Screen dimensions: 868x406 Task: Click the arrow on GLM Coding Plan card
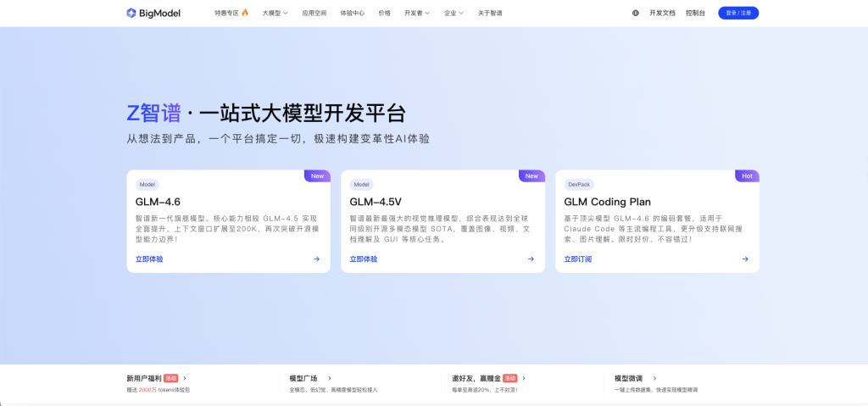pyautogui.click(x=745, y=259)
